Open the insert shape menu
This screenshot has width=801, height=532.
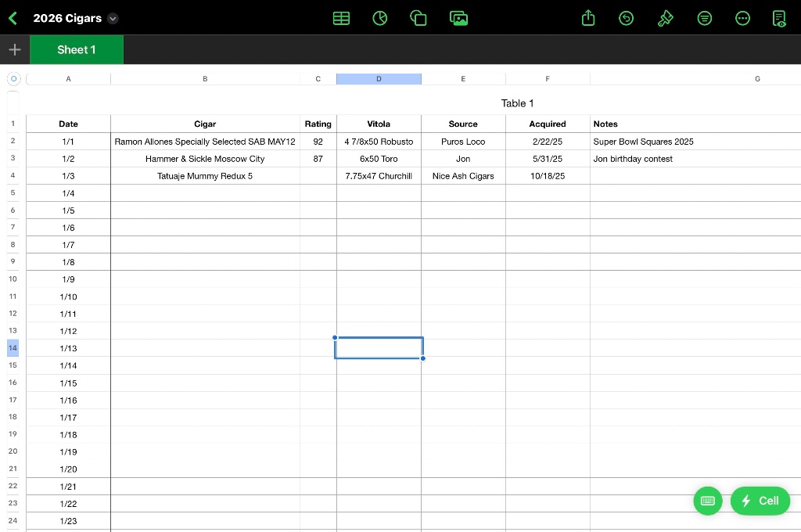tap(418, 18)
